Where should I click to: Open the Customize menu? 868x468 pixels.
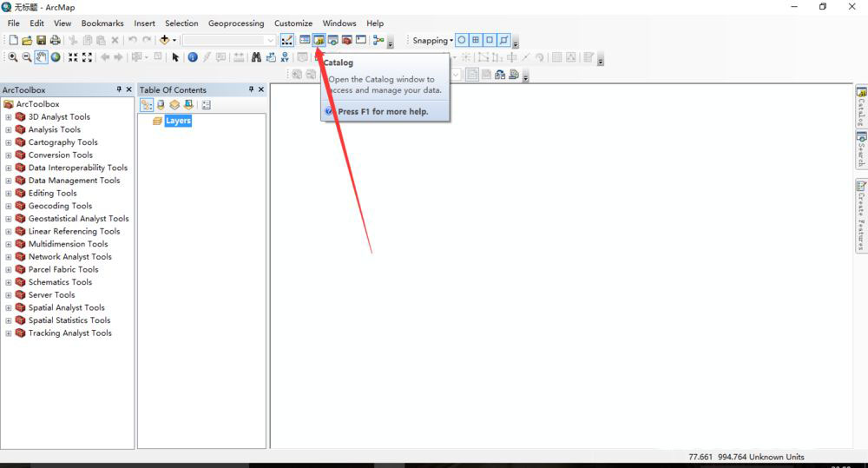pos(293,23)
